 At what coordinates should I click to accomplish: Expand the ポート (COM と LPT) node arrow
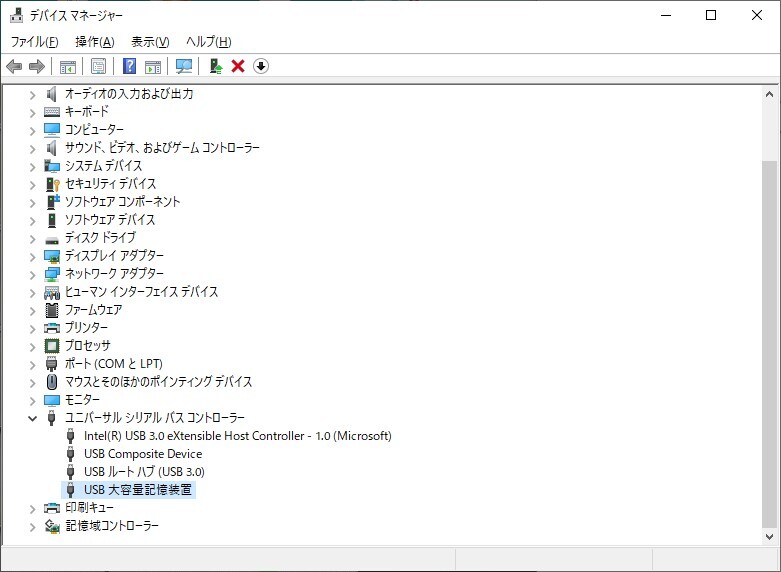pos(32,364)
